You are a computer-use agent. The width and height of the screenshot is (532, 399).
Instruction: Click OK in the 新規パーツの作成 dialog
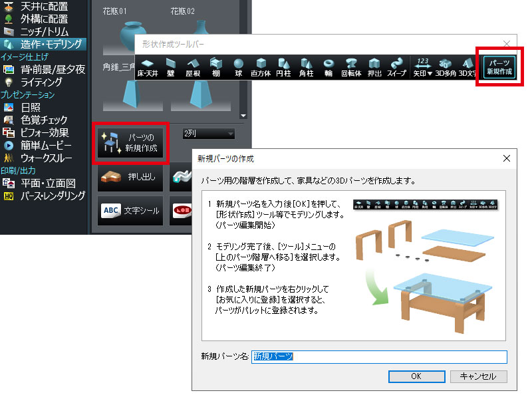416,376
